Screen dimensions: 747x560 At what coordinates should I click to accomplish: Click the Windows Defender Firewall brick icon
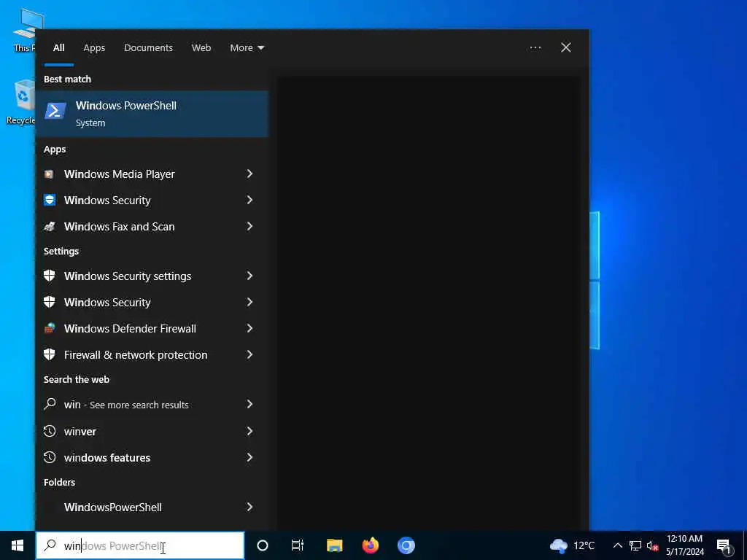coord(50,328)
